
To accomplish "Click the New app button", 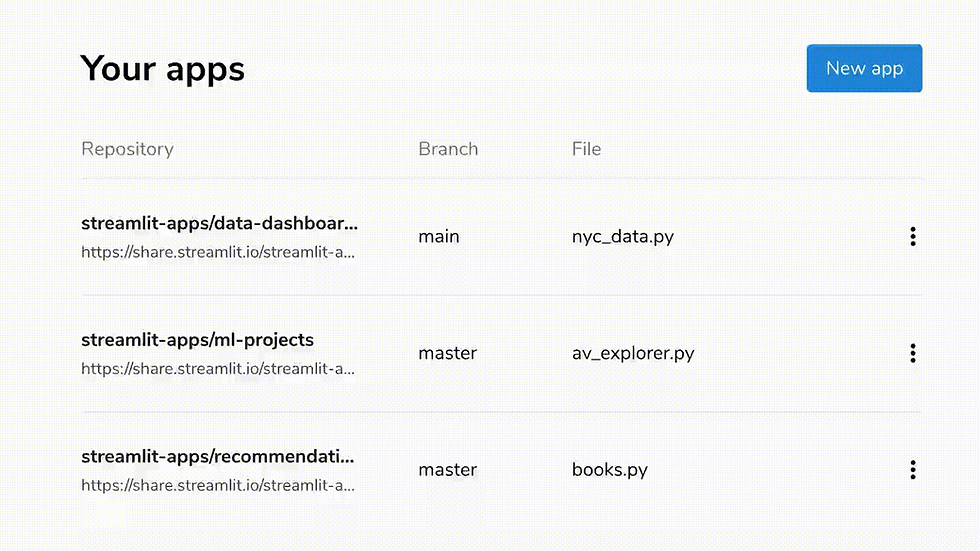I will 864,68.
